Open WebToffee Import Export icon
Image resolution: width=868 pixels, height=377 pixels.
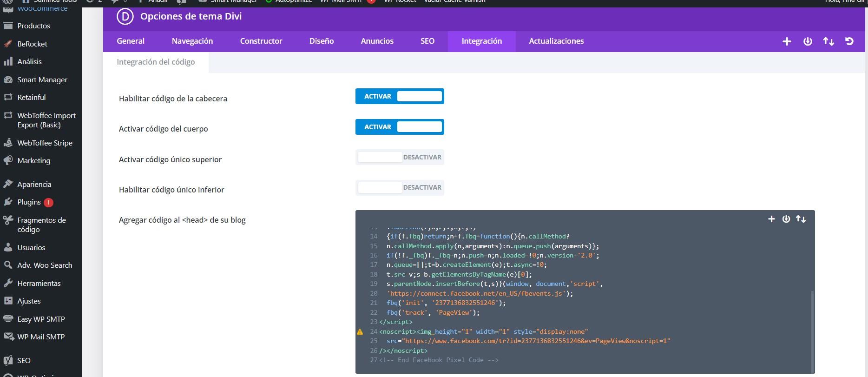point(8,115)
